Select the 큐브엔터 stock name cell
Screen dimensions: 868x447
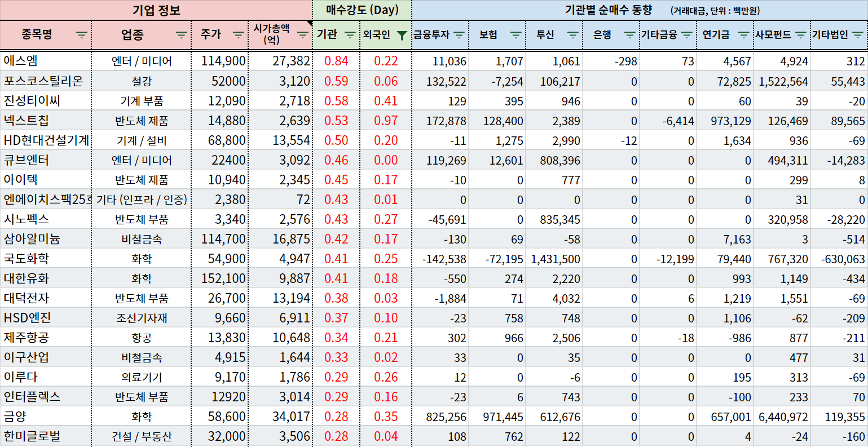tap(46, 160)
